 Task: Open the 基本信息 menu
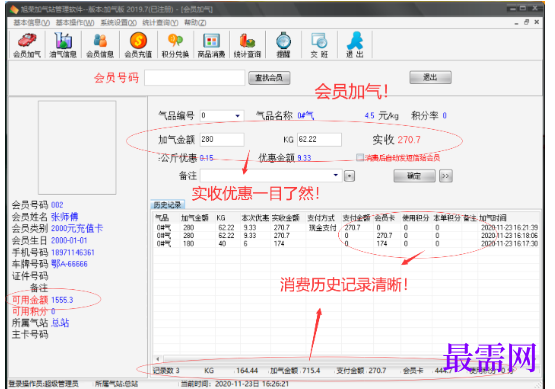tap(32, 23)
